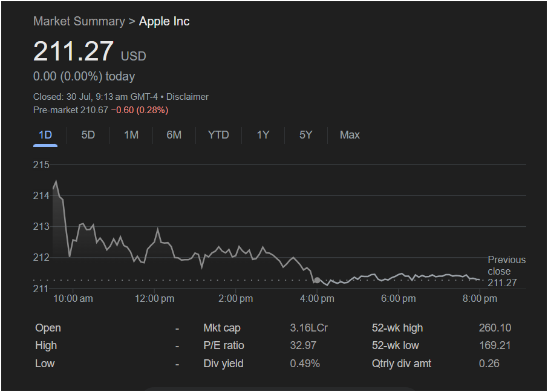Viewport: 548px width, 392px height.
Task: Click the 0.26 quarterly dividend value
Action: coord(489,364)
